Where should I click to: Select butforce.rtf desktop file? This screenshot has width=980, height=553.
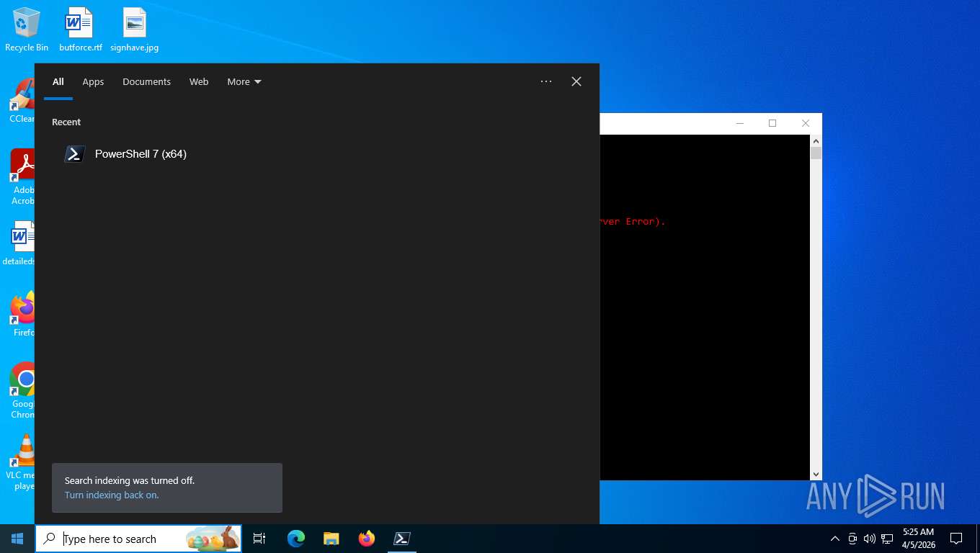pyautogui.click(x=80, y=30)
